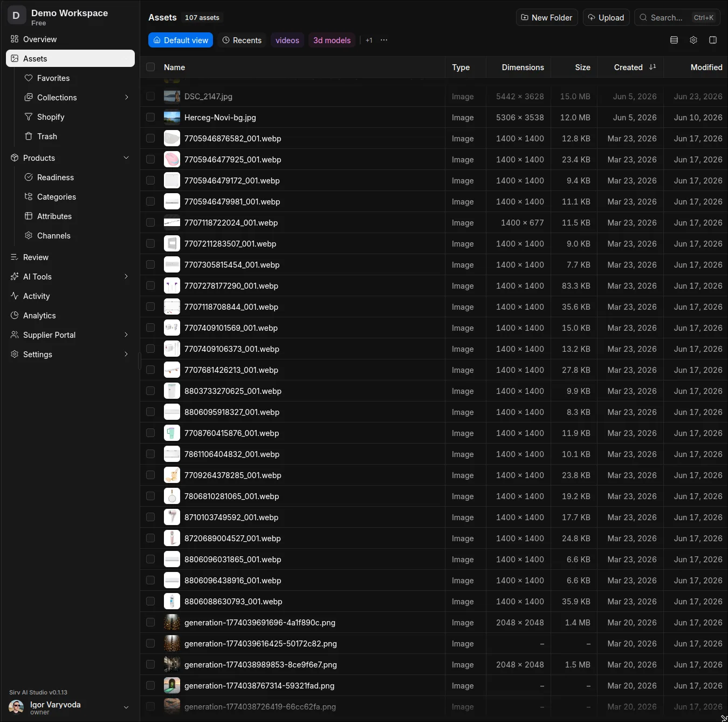Click the Analytics pie chart icon
This screenshot has width=728, height=722.
click(x=15, y=316)
